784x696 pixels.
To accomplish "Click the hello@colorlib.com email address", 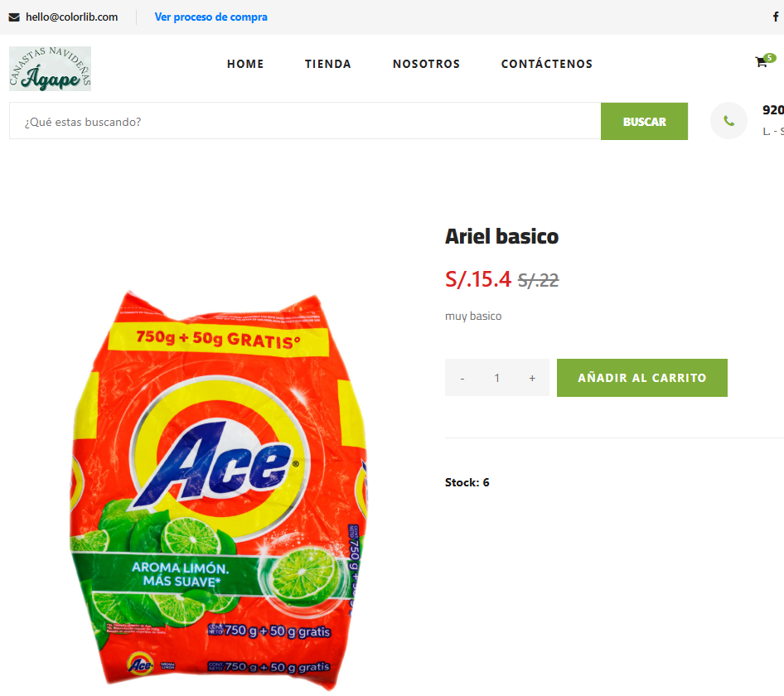I will click(x=71, y=17).
